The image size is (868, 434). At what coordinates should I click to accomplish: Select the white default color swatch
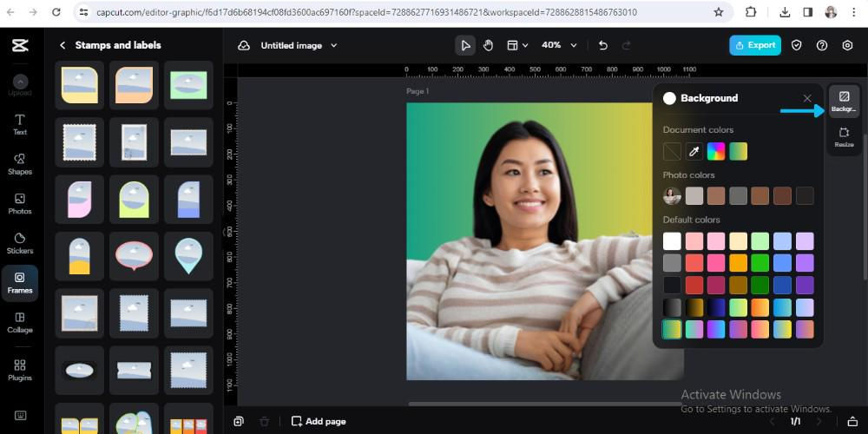pos(672,240)
